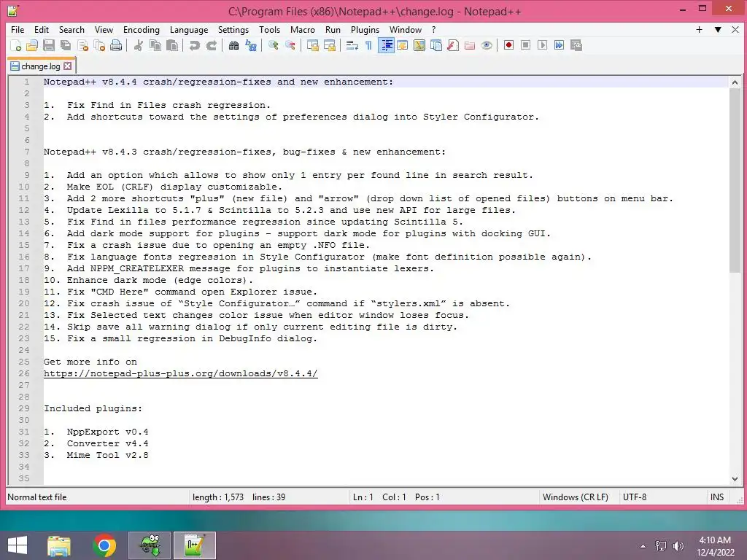Click the Copy icon in toolbar
The height and width of the screenshot is (560, 747).
[x=155, y=45]
